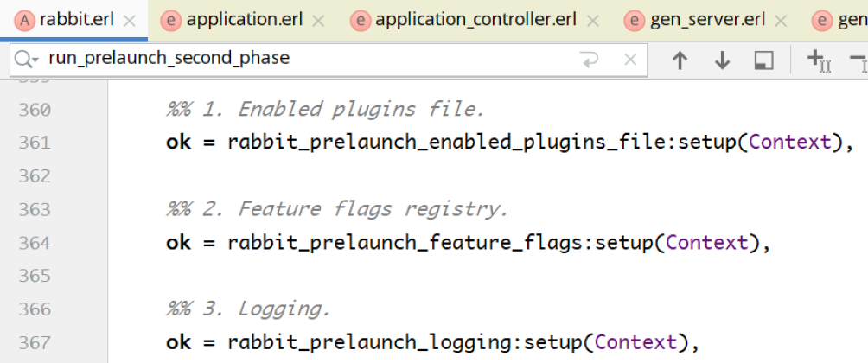
Task: Click the new line icon in search field
Action: tap(590, 60)
